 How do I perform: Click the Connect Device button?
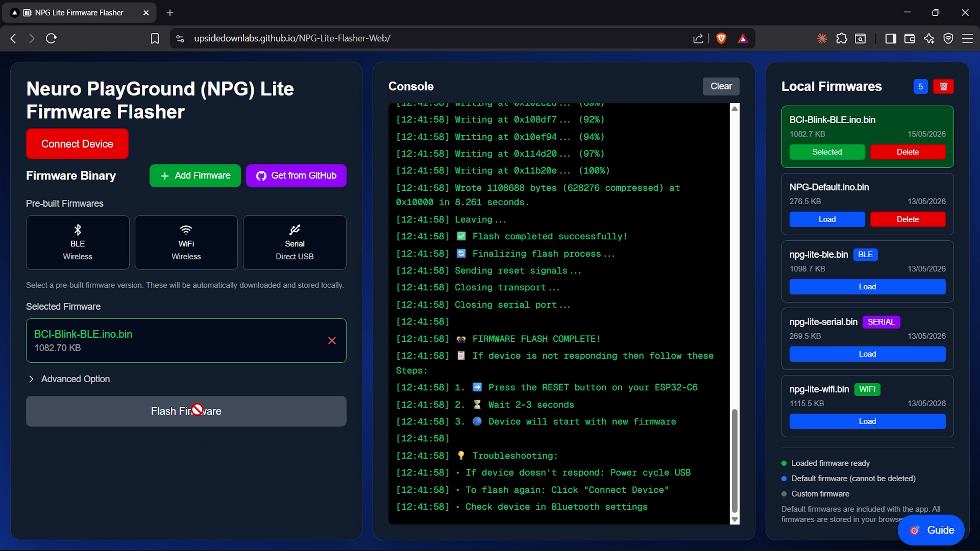click(77, 144)
